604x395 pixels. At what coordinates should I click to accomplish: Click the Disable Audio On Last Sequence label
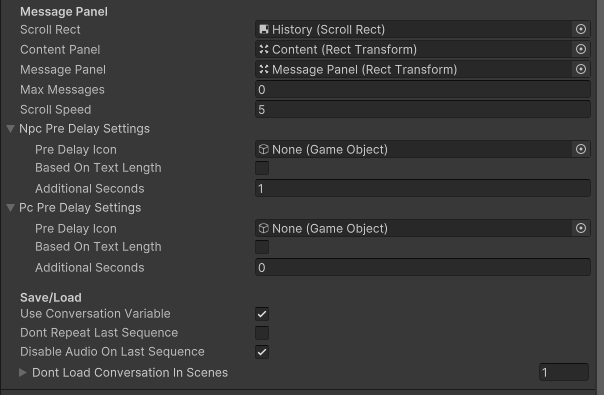click(112, 352)
